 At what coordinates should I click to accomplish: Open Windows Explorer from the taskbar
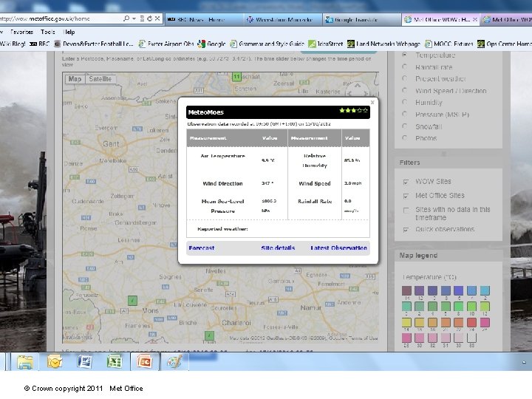[25, 361]
